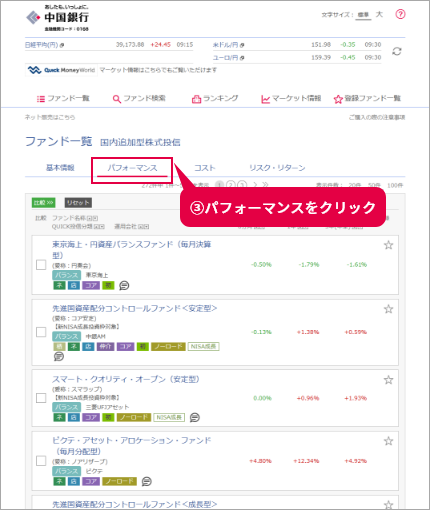The image size is (430, 510).
Task: Refresh market quotes with the reload icon
Action: (x=396, y=51)
